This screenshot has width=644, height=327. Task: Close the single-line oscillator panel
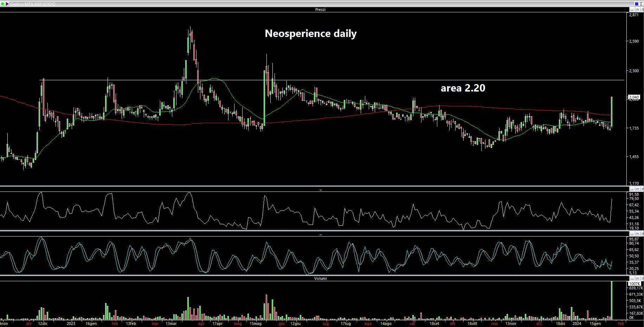pos(642,189)
